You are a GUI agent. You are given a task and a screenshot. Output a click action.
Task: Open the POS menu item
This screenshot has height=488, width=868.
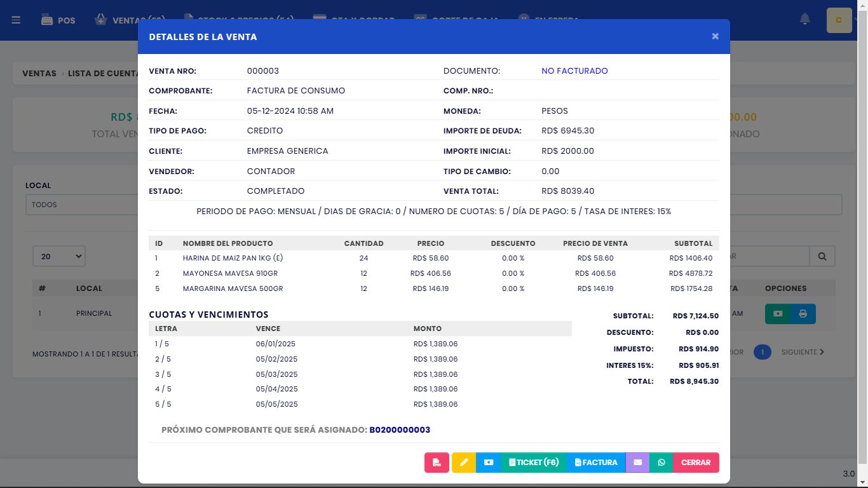[58, 20]
